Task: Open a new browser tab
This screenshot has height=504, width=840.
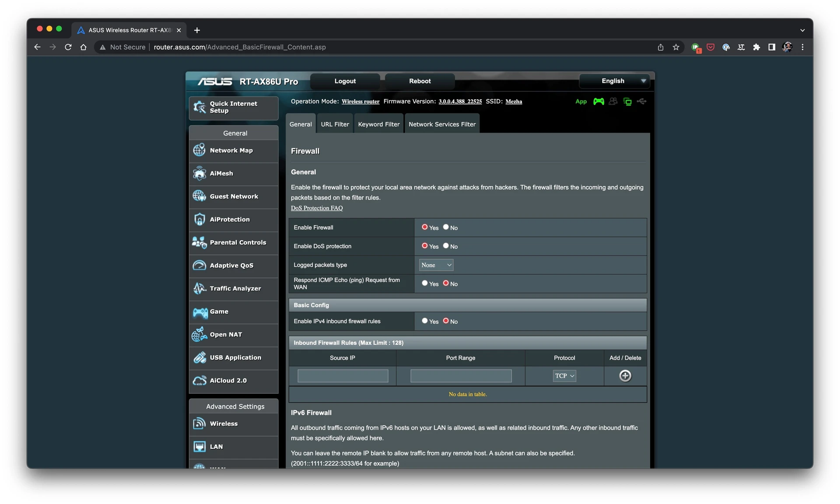Action: point(197,30)
